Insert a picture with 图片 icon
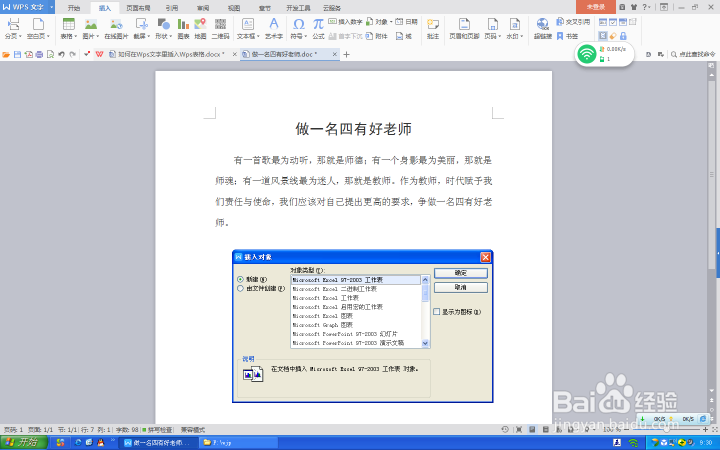Viewport: 720px width, 450px height. (91, 24)
